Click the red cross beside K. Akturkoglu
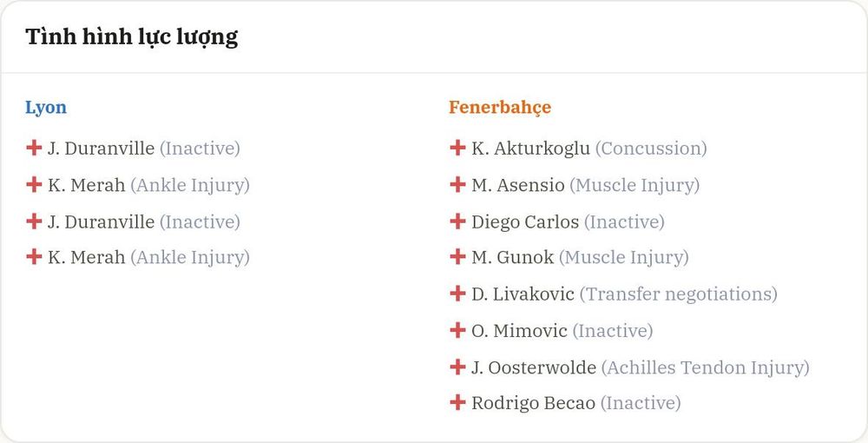The image size is (868, 443). point(457,148)
